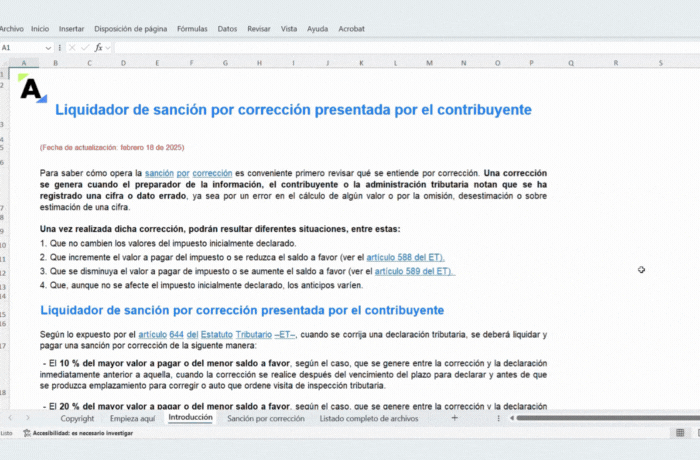Click the second blue Liquidador subtitle
The width and height of the screenshot is (700, 460).
[x=242, y=310]
